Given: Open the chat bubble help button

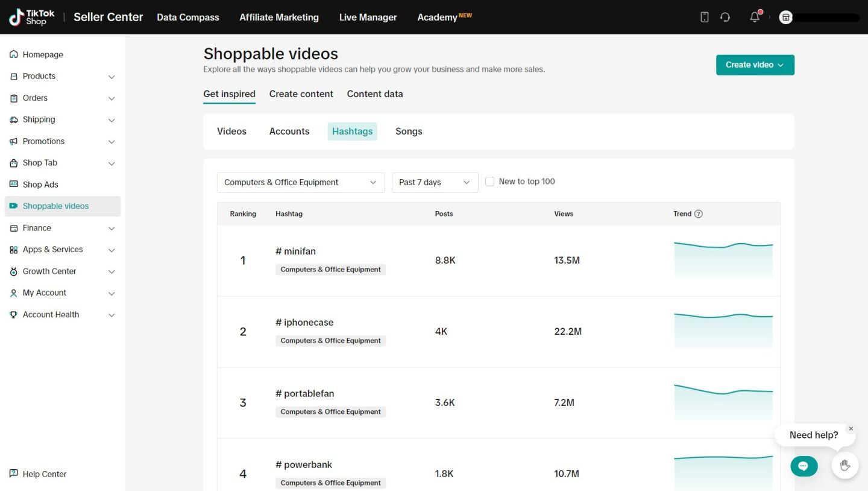Looking at the screenshot, I should click(x=804, y=466).
